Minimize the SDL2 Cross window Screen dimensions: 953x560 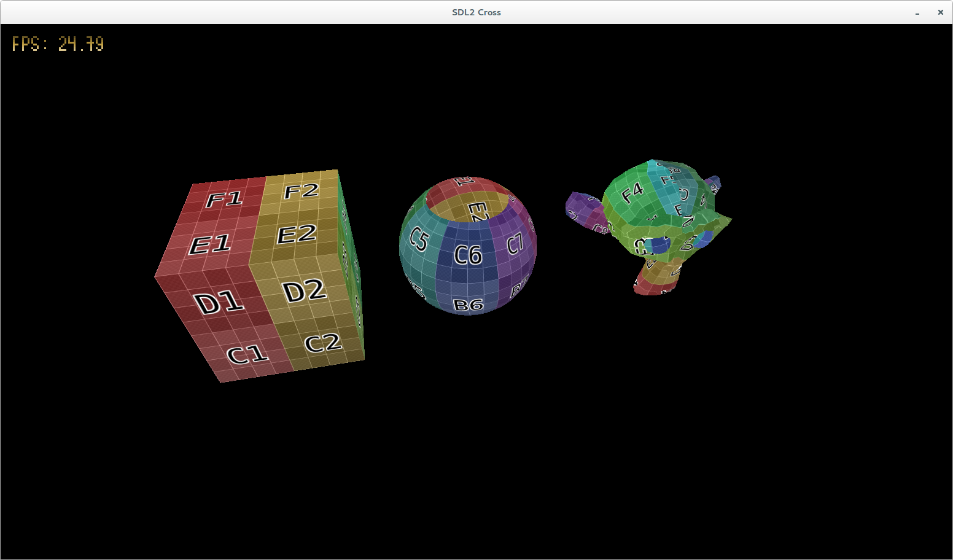(917, 12)
